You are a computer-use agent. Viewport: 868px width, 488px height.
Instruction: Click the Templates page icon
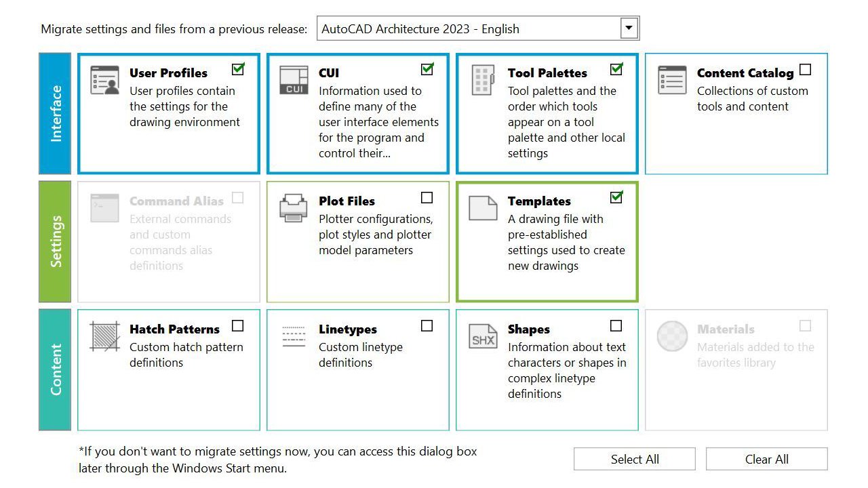click(483, 208)
